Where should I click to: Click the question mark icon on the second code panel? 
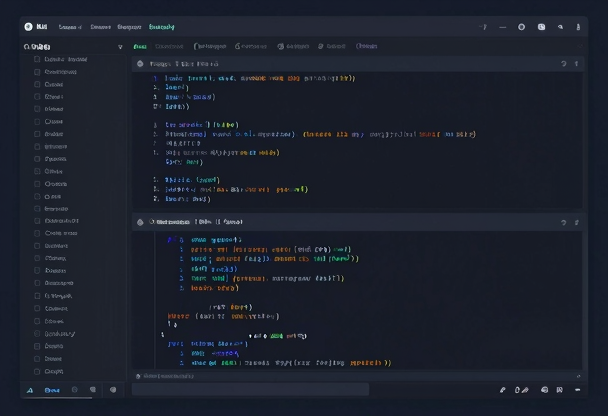tap(563, 222)
